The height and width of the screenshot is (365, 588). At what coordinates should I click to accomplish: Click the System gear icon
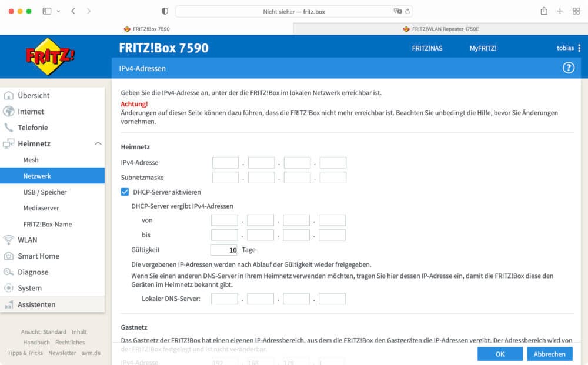coord(8,288)
